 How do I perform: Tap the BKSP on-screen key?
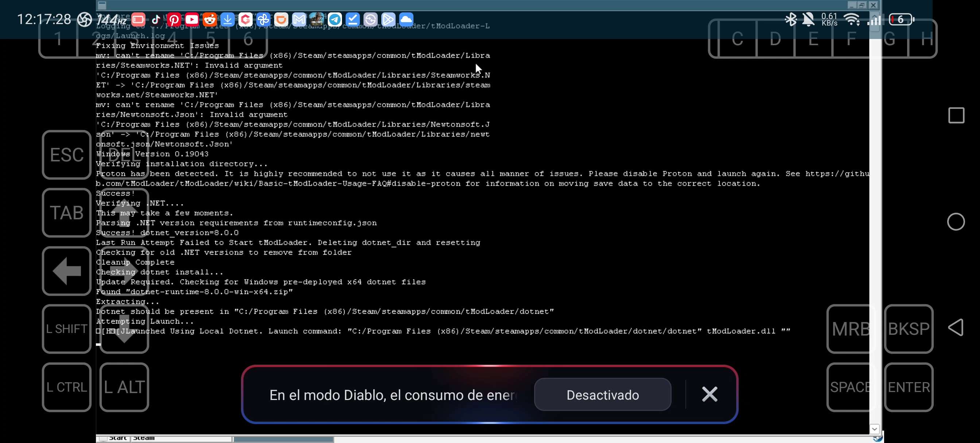[x=908, y=329]
